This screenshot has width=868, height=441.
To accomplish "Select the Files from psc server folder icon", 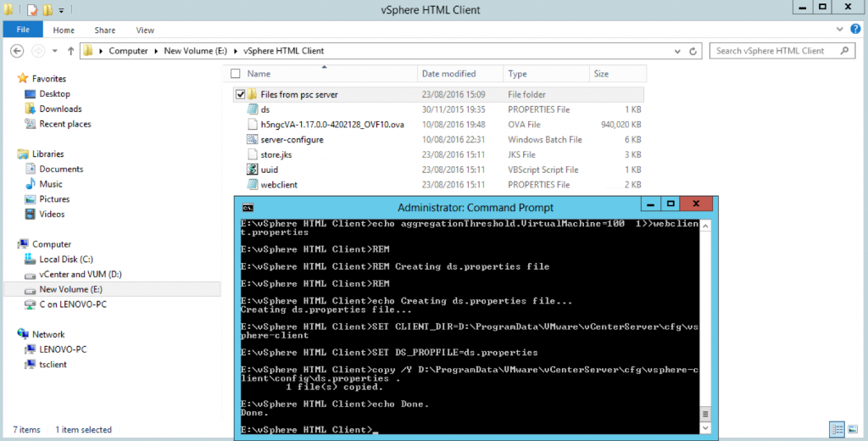I will click(x=252, y=94).
